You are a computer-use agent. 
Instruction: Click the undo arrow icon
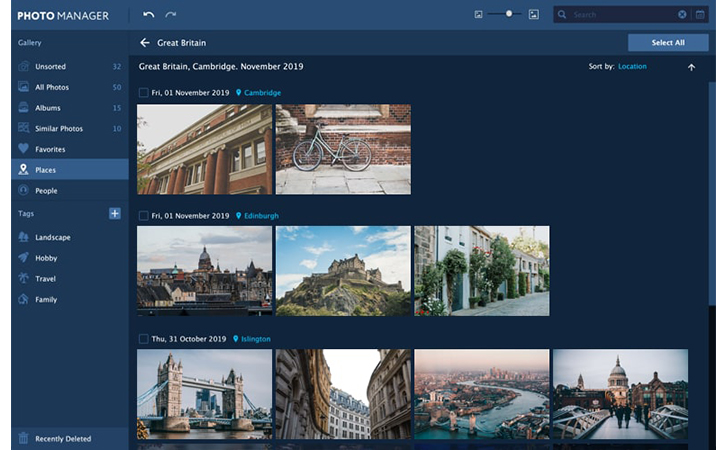pyautogui.click(x=149, y=15)
